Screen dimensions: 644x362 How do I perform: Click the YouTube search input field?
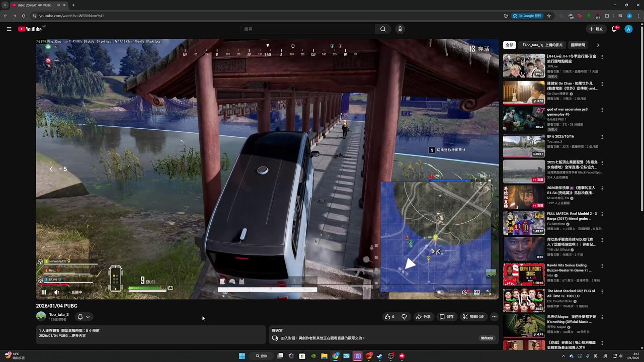(307, 29)
